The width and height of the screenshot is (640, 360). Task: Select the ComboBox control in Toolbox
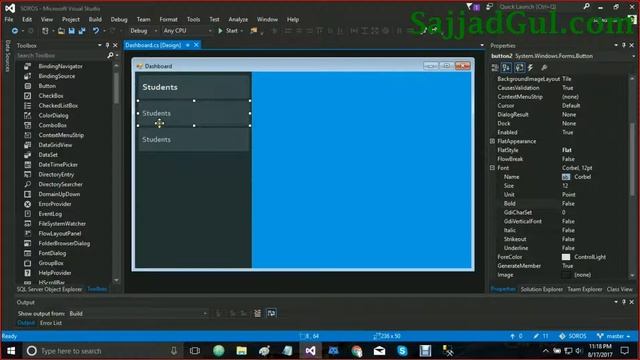(52, 125)
